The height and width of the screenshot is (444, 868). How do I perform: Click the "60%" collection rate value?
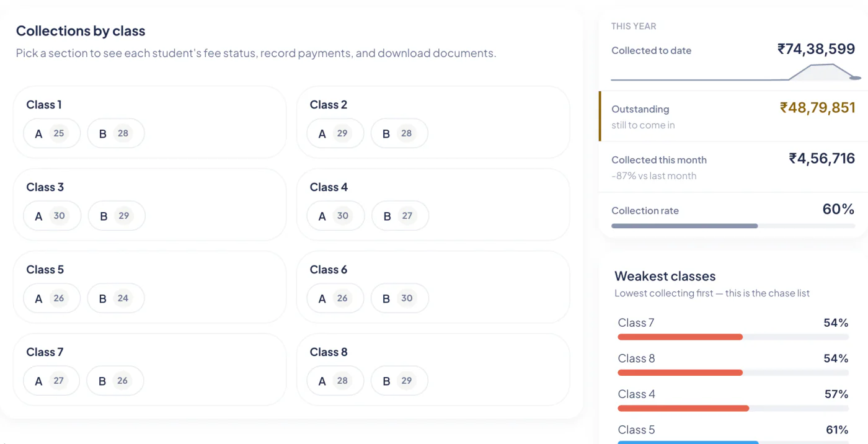(x=838, y=209)
